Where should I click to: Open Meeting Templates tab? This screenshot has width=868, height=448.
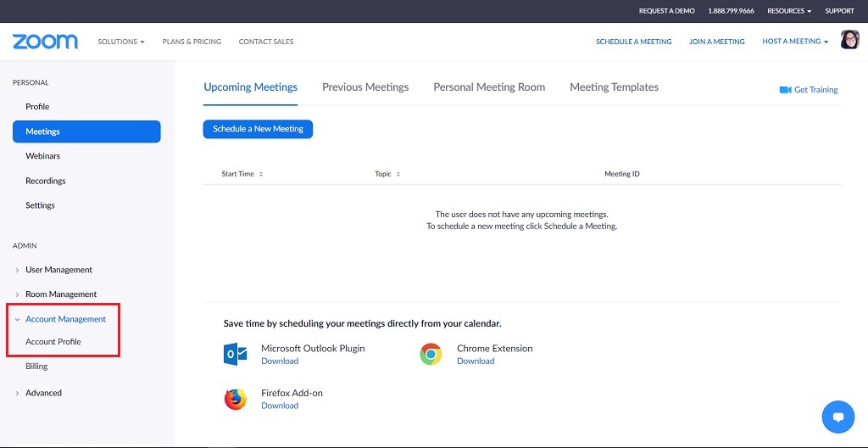pos(615,87)
